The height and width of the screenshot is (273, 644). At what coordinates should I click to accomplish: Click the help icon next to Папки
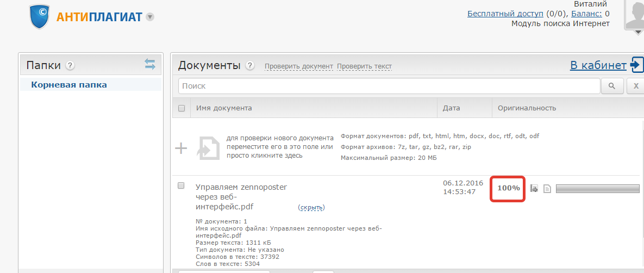(x=70, y=65)
